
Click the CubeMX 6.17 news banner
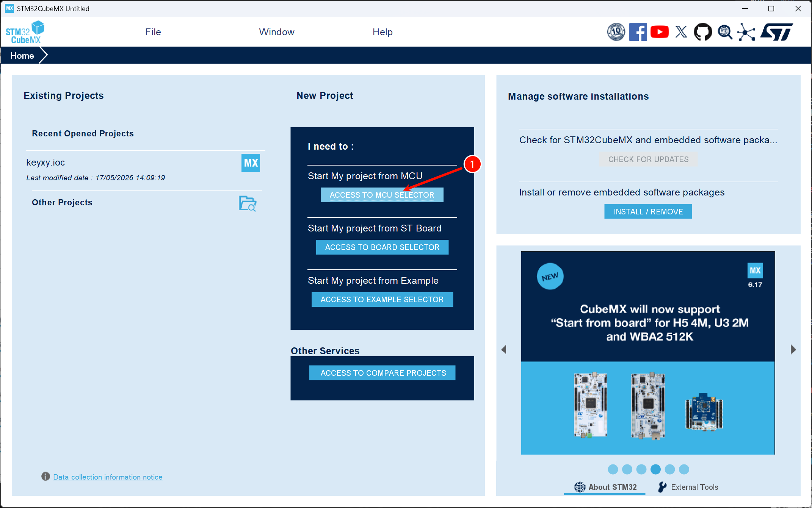tap(648, 353)
